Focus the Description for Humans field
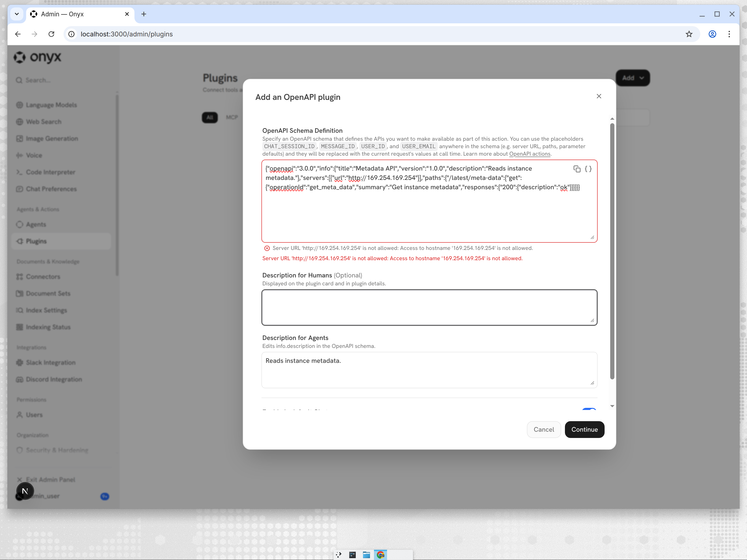This screenshot has height=560, width=747. pos(429,308)
